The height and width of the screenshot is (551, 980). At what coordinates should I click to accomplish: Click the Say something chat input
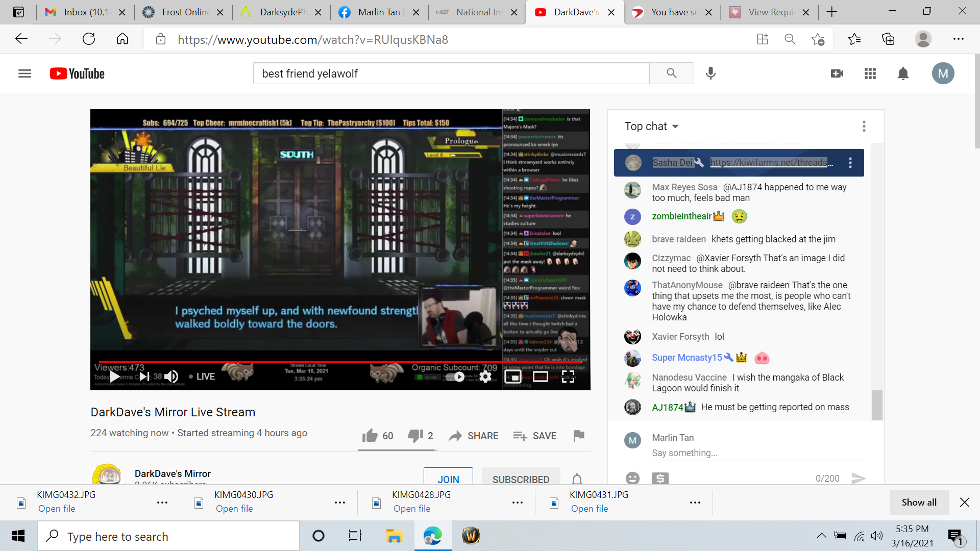[x=759, y=453]
